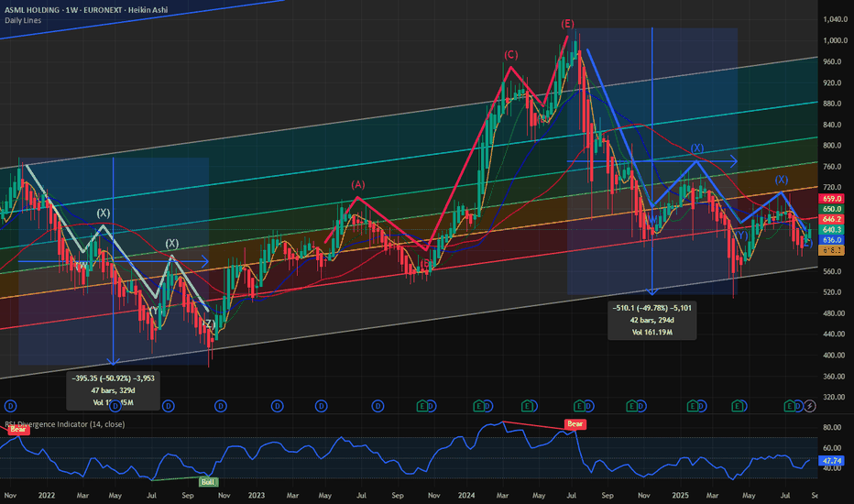Screen dimensions: 854x504
Task: Click the 2024 label on the time axis
Action: coord(466,495)
